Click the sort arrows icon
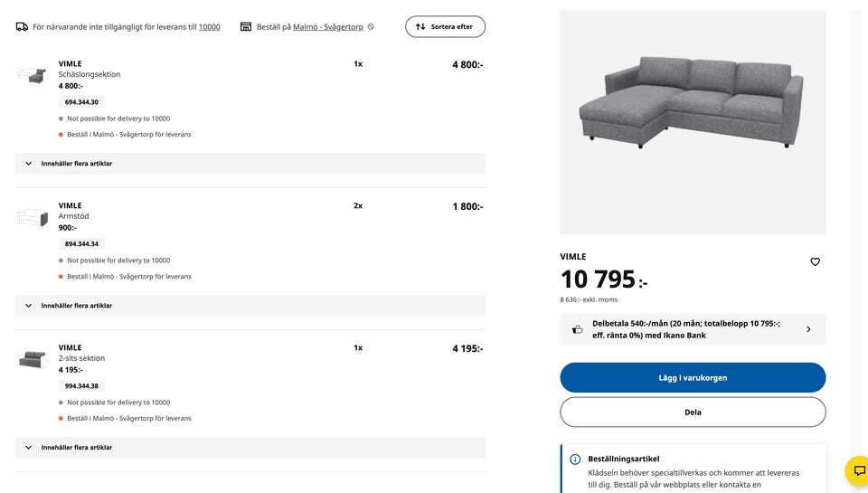Image resolution: width=868 pixels, height=493 pixels. pos(420,27)
